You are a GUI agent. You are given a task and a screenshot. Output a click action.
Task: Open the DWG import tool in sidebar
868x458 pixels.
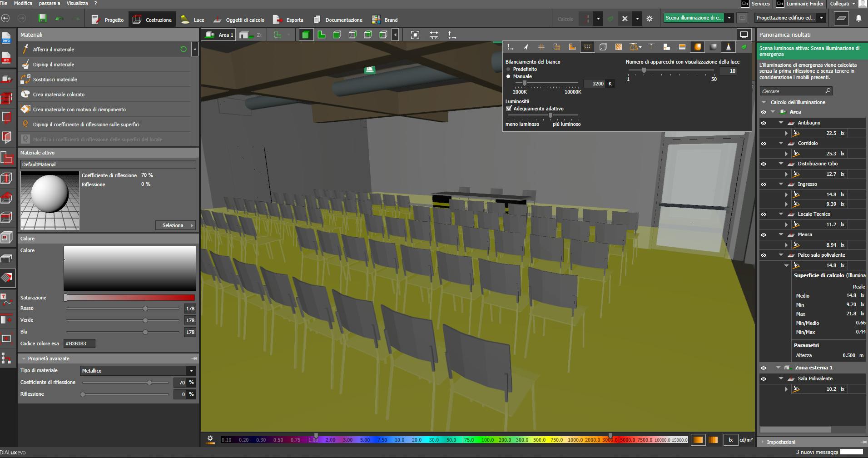tap(6, 39)
